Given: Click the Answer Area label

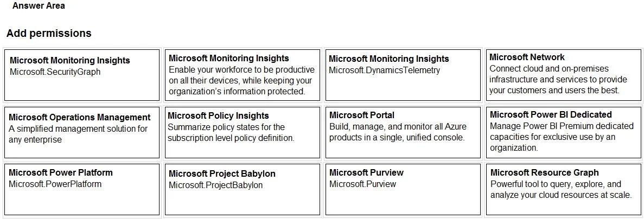Looking at the screenshot, I should [39, 6].
